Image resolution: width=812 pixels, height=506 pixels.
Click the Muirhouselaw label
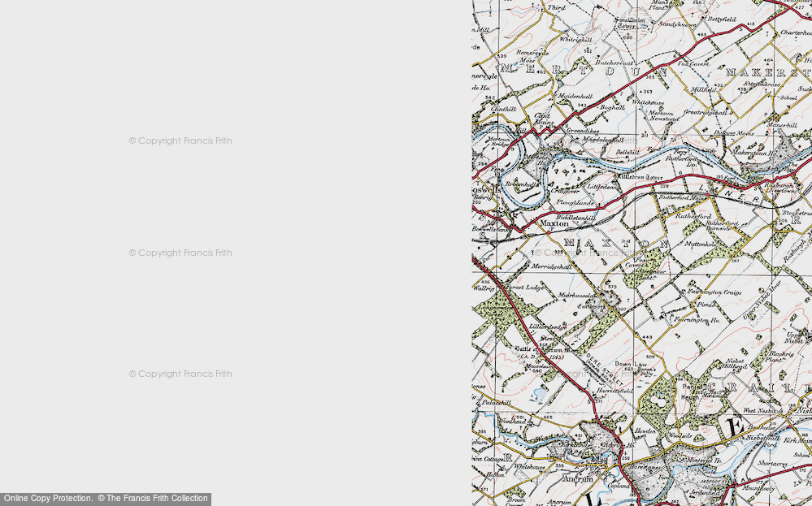click(576, 296)
